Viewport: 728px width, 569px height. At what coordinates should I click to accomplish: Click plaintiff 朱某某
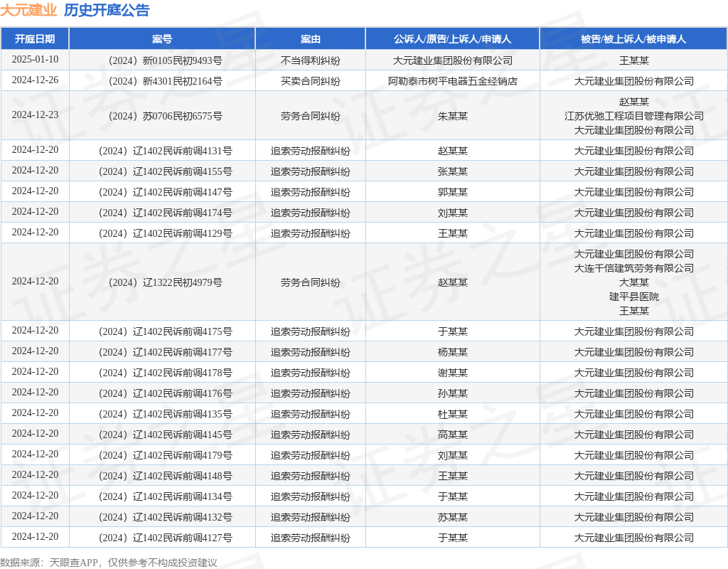coord(453,116)
